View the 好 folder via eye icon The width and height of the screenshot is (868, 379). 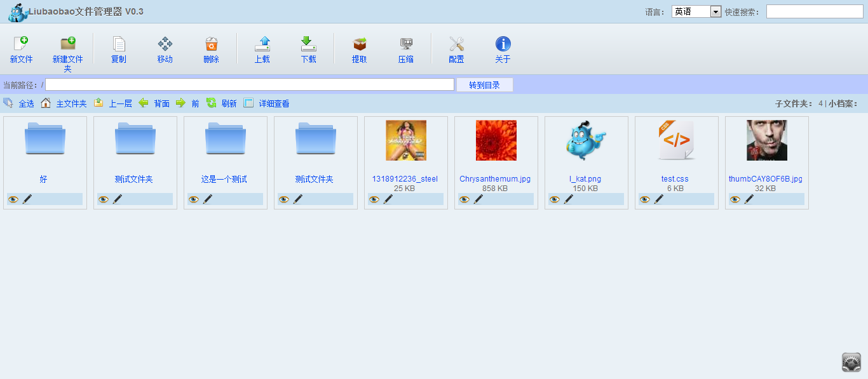(x=13, y=199)
